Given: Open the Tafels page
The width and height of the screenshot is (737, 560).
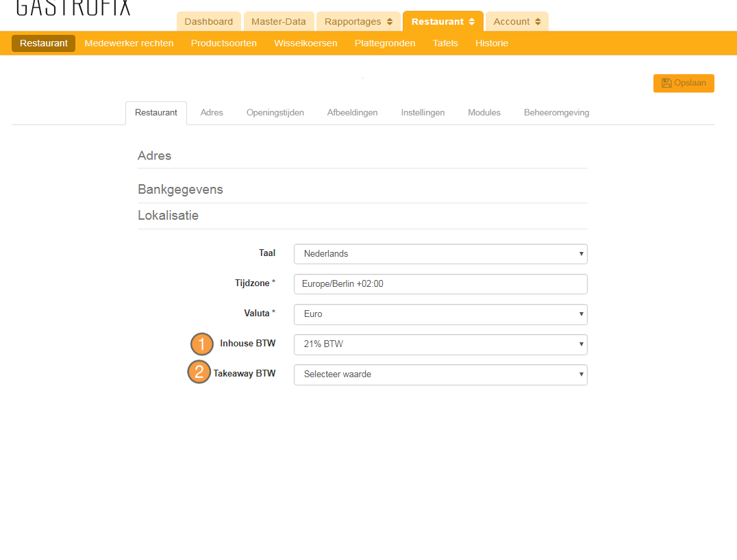Looking at the screenshot, I should pyautogui.click(x=445, y=43).
